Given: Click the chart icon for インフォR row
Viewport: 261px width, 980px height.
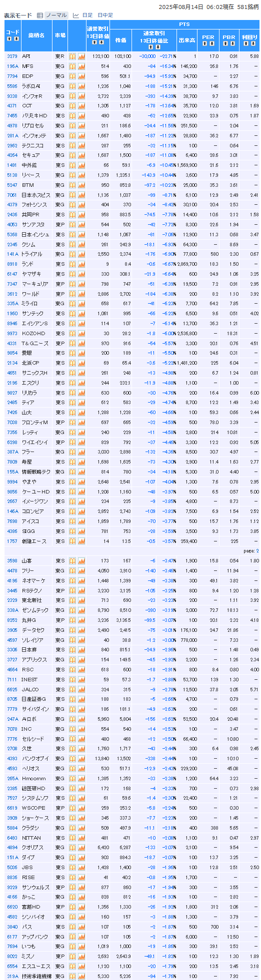Looking at the screenshot, I should [x=81, y=96].
